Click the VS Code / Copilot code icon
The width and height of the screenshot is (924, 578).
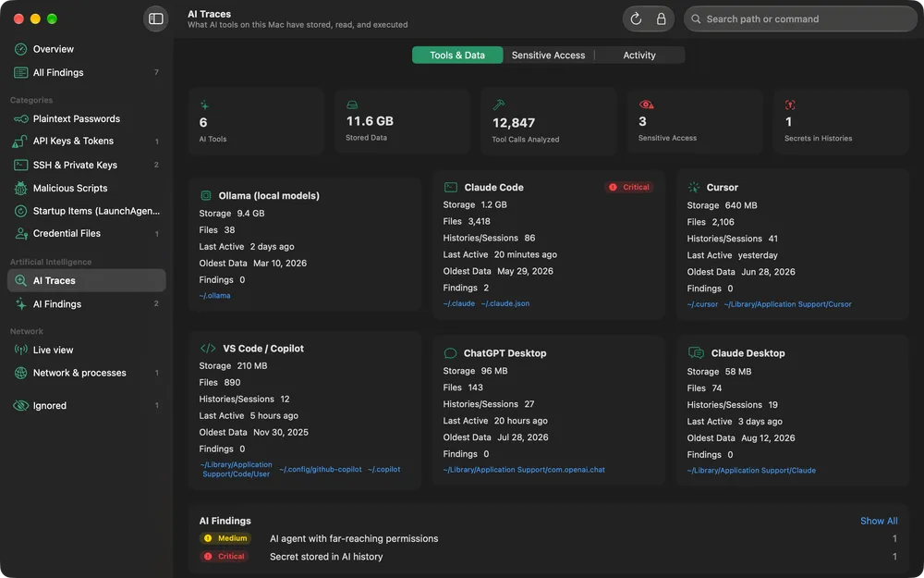tap(208, 348)
